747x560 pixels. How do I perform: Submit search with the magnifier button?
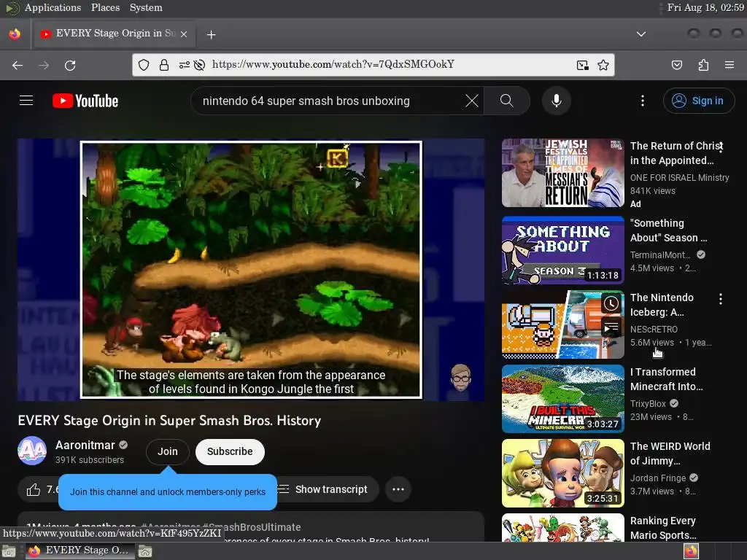click(x=507, y=101)
